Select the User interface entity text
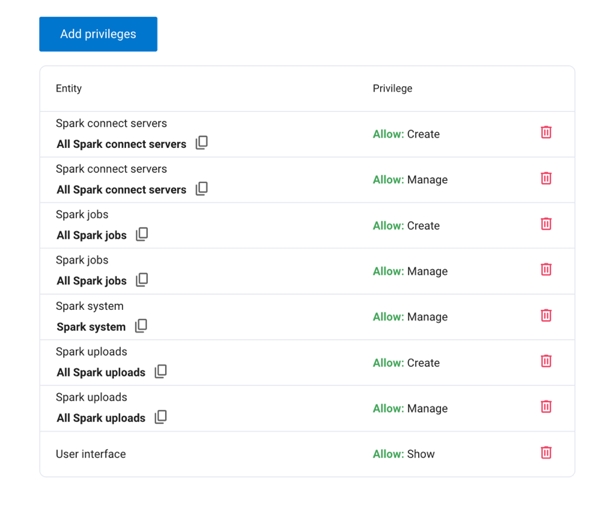Image resolution: width=600 pixels, height=505 pixels. pos(91,454)
